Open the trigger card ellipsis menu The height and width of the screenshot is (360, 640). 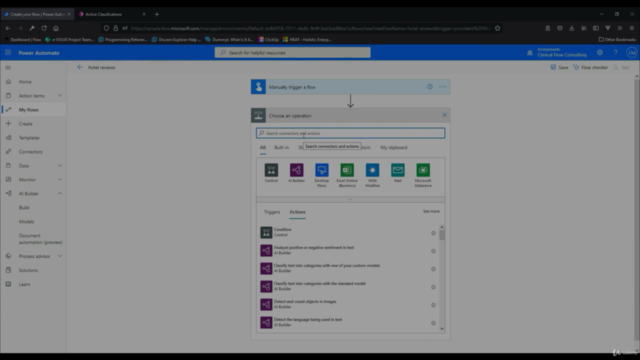(x=442, y=87)
